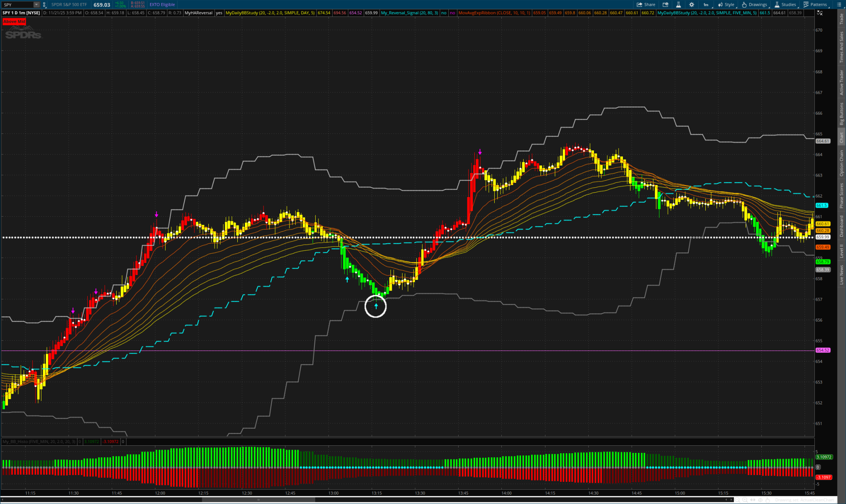Click the symbol link clipboard icon
Screen dimensions: 846x504
44,4
